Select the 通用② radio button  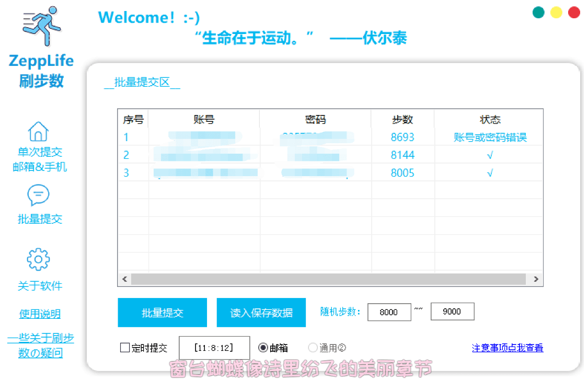coord(313,347)
